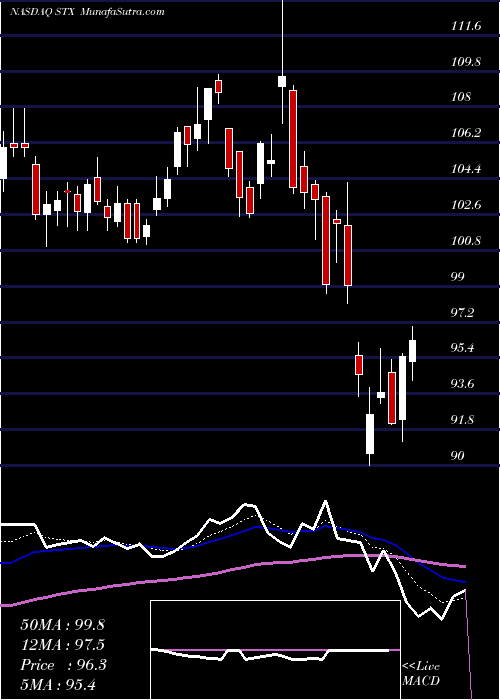Viewport: 500px width, 700px height.
Task: Click the tall red candlestick below 108
Action: [x=293, y=139]
